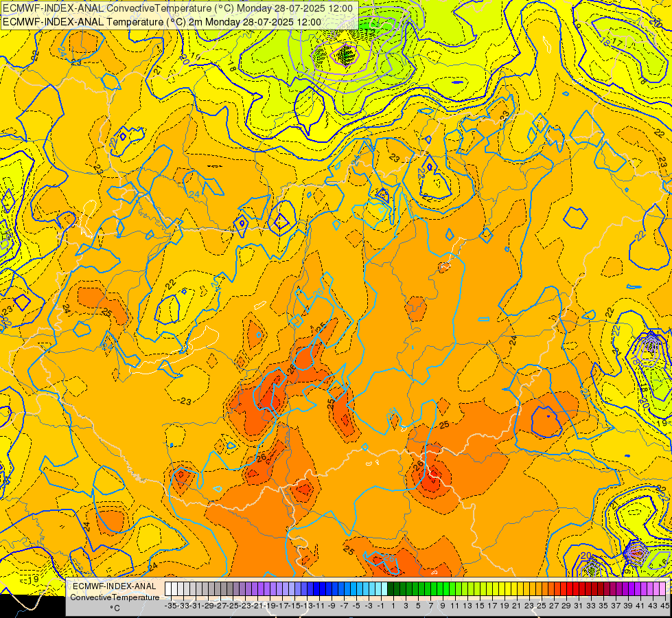This screenshot has height=618, width=672.
Task: Pick the orange swatch above legend value 25
Action: point(539,588)
